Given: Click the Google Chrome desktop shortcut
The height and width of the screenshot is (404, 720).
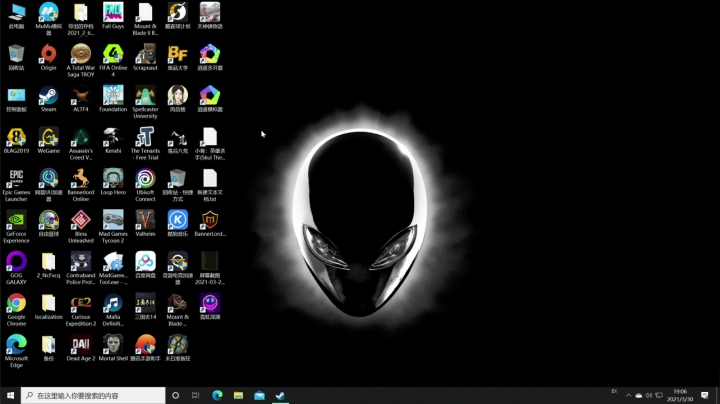Looking at the screenshot, I should [x=16, y=309].
